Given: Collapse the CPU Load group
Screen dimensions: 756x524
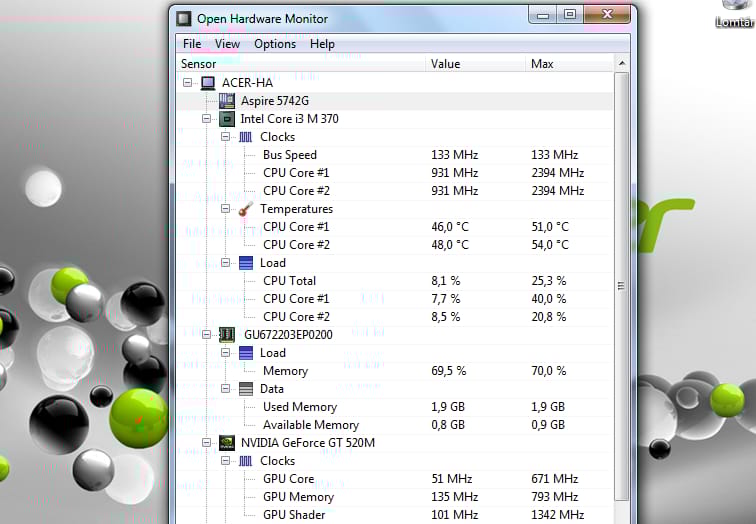Looking at the screenshot, I should (x=225, y=263).
